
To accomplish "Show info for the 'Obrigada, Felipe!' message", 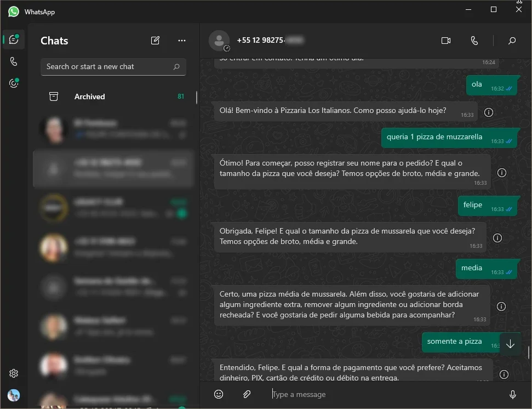I will tap(497, 238).
